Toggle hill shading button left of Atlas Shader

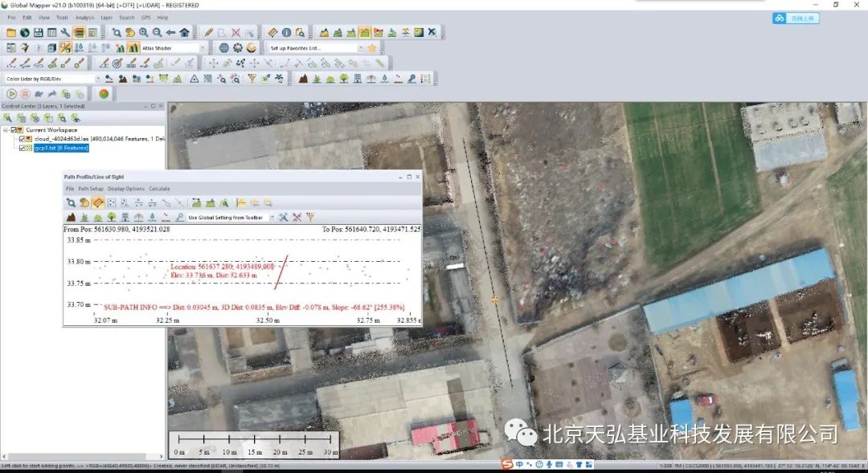[133, 48]
